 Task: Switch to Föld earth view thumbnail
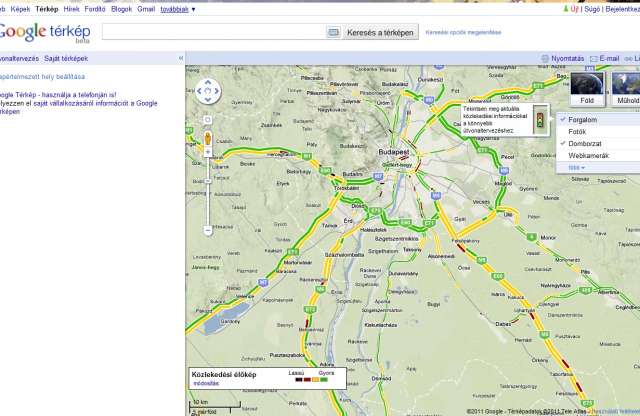coord(587,89)
